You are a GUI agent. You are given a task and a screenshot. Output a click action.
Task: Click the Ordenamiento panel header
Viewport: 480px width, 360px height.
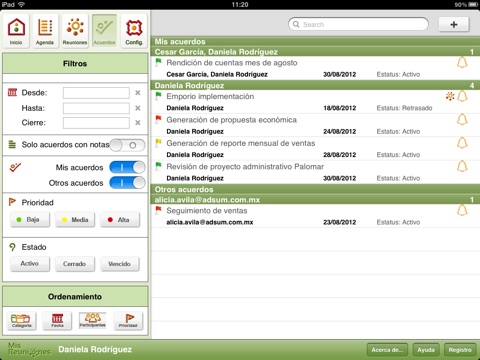point(75,296)
